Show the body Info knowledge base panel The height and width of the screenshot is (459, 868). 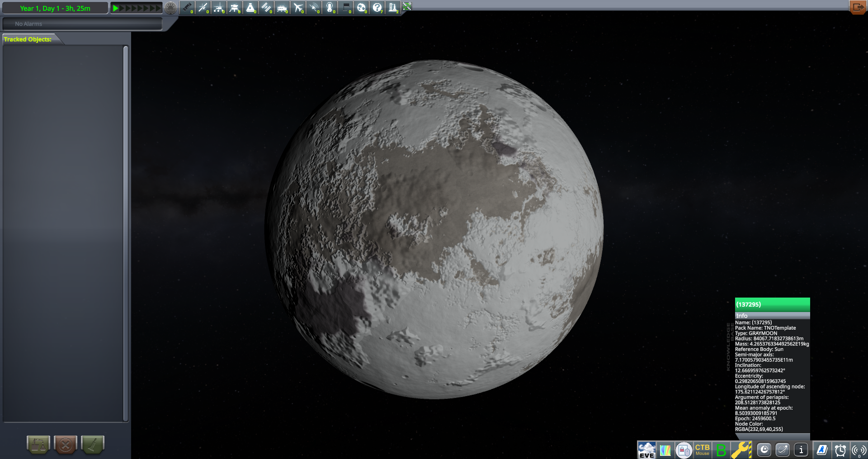[801, 450]
